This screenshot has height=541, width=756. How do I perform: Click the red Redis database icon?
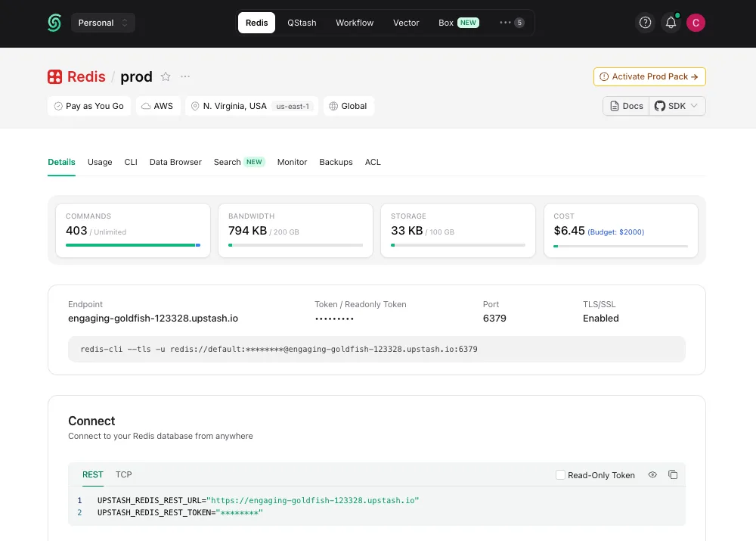[55, 76]
